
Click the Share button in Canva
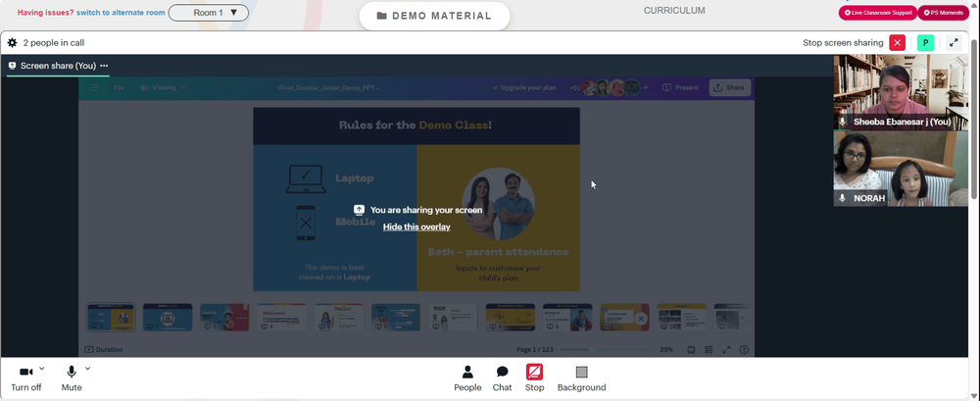[x=729, y=87]
